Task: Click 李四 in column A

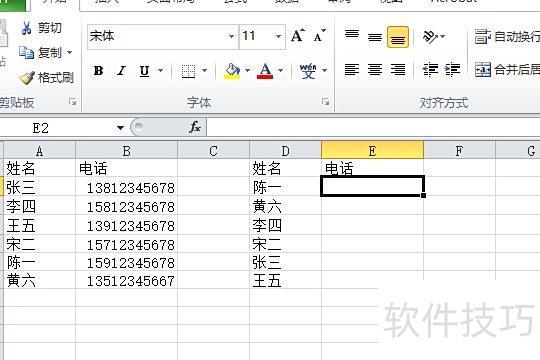Action: tap(21, 207)
